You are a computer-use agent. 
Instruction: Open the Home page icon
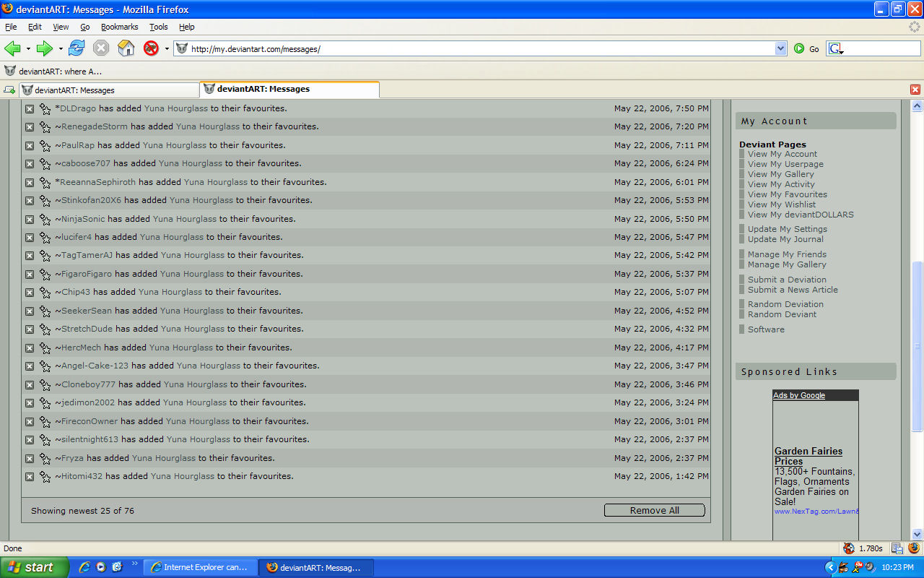click(126, 48)
